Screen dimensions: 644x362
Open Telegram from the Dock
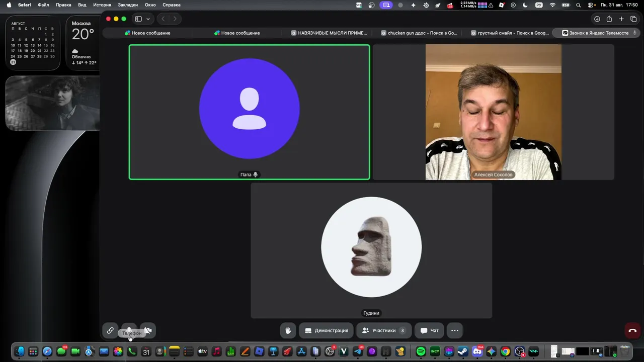click(x=358, y=351)
